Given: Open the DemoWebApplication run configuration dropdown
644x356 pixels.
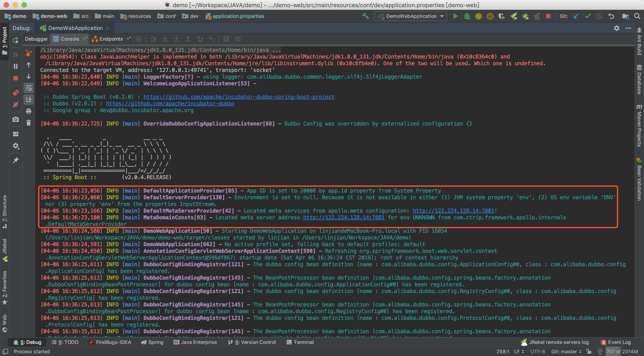Looking at the screenshot, I should [x=410, y=16].
